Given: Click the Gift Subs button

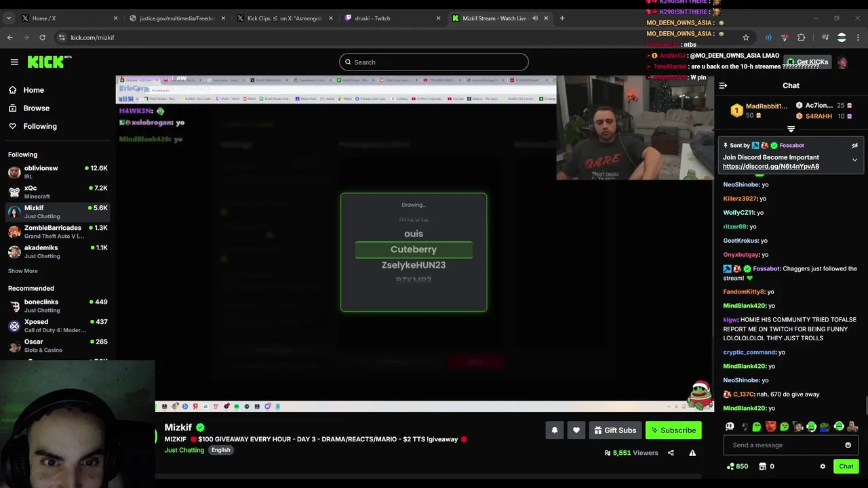Looking at the screenshot, I should point(615,430).
